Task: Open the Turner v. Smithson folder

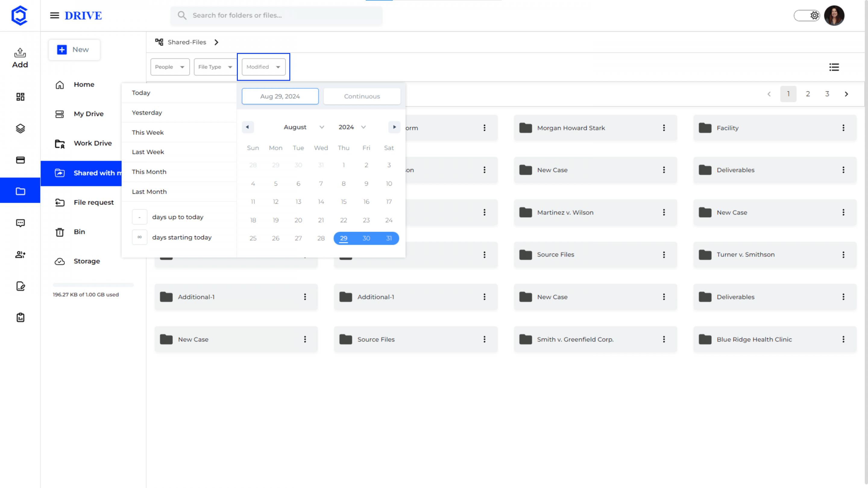Action: click(775, 255)
